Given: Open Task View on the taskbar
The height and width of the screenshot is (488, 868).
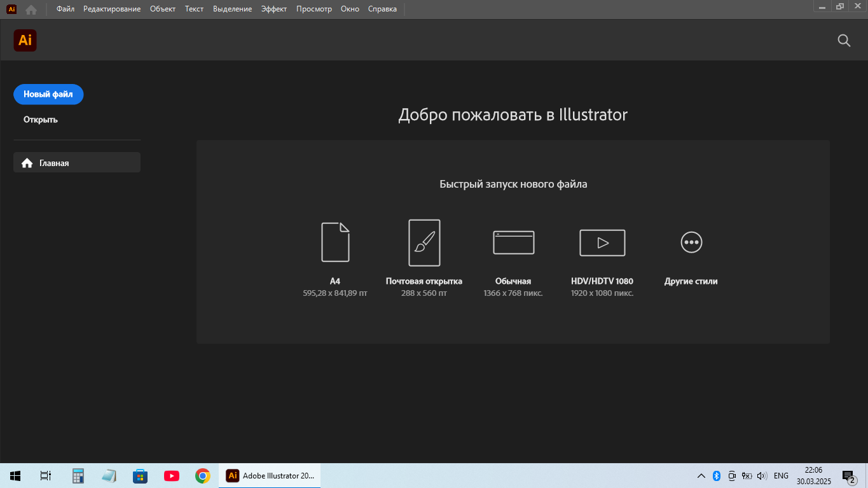Looking at the screenshot, I should click(x=46, y=475).
